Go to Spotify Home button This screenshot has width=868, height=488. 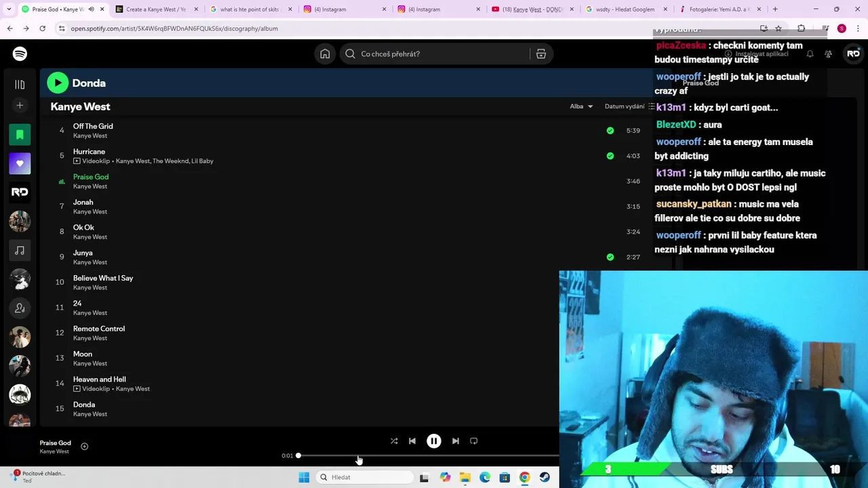(325, 54)
